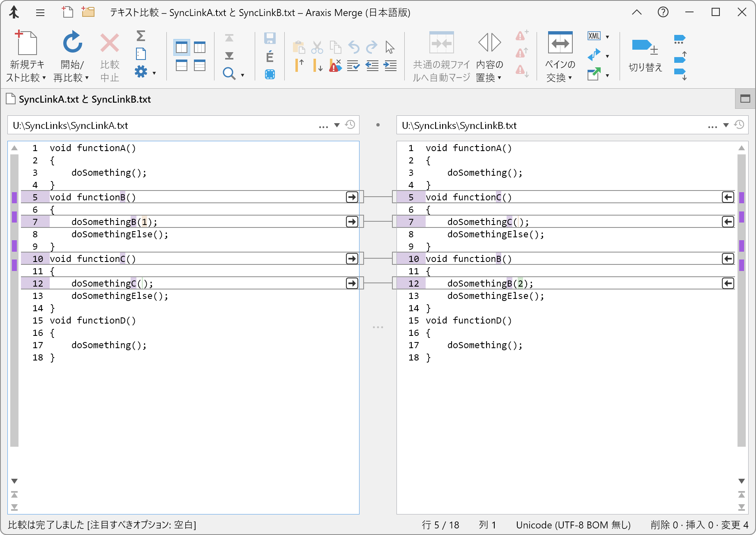This screenshot has height=535, width=756.
Task: Click the help question mark icon
Action: tap(663, 12)
